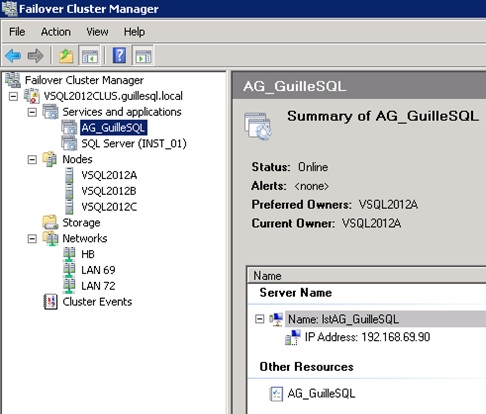Collapse the Nodes branch

pyautogui.click(x=32, y=160)
